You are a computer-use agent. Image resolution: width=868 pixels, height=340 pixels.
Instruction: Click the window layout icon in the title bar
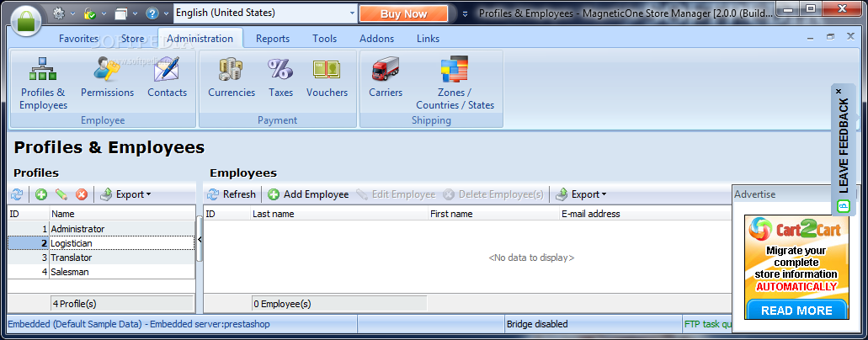120,13
